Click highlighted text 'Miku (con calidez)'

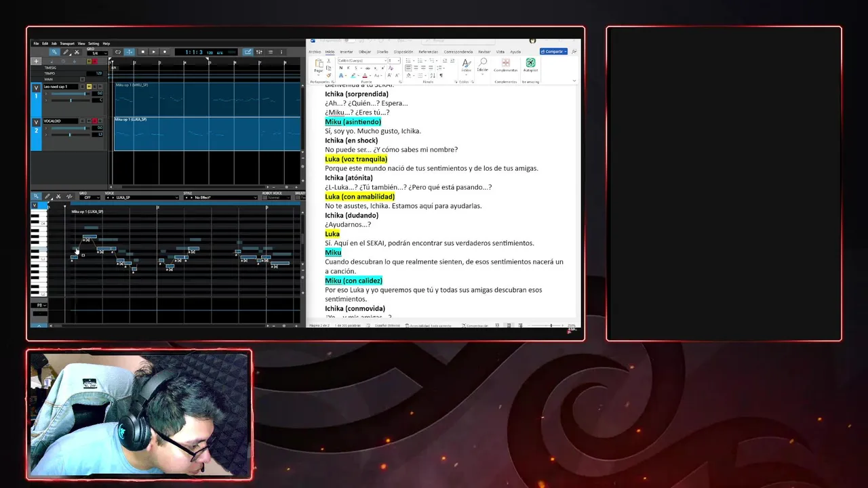353,281
